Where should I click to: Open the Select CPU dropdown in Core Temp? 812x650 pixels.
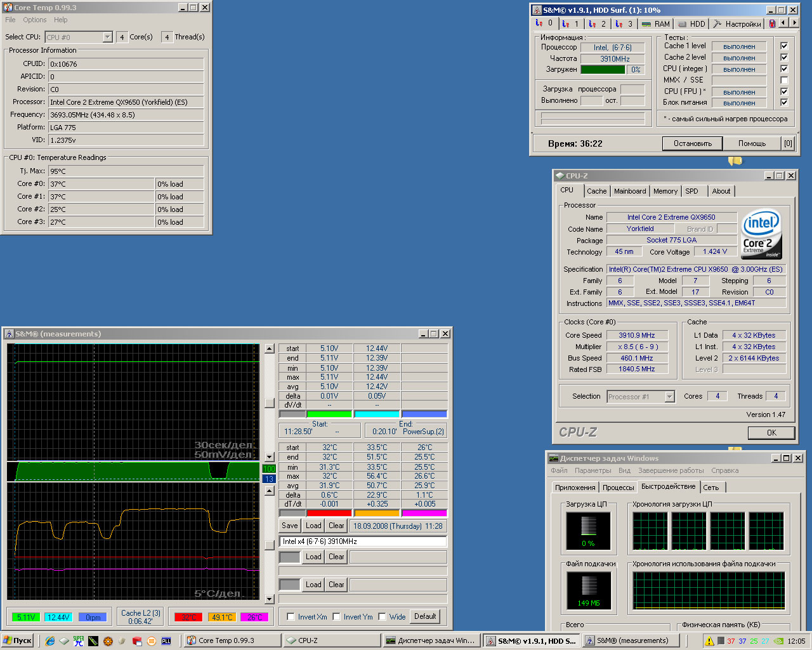click(107, 37)
